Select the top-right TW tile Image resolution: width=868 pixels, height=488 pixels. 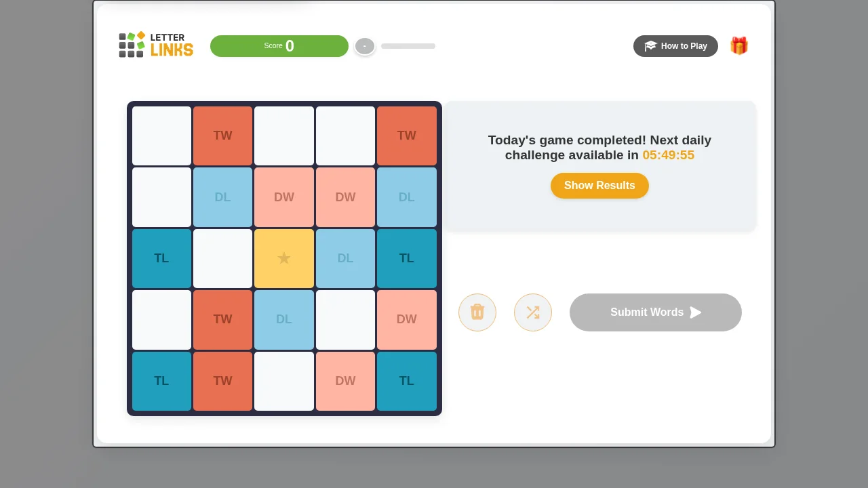point(407,136)
